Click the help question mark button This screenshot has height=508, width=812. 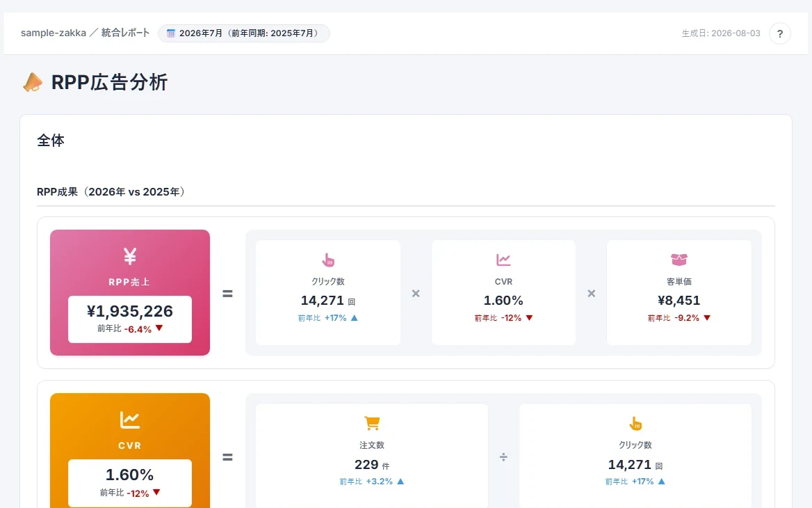pyautogui.click(x=779, y=33)
